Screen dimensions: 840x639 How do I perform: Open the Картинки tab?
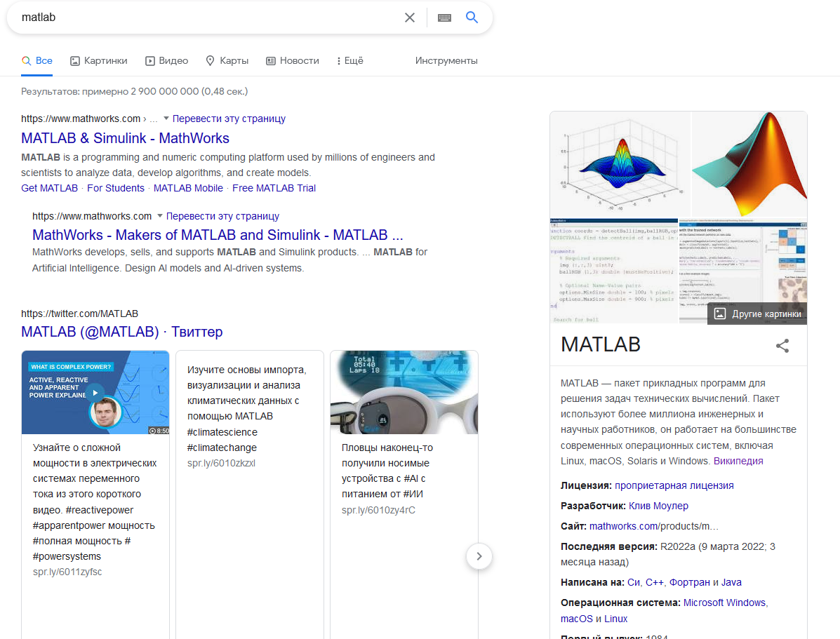tap(99, 61)
